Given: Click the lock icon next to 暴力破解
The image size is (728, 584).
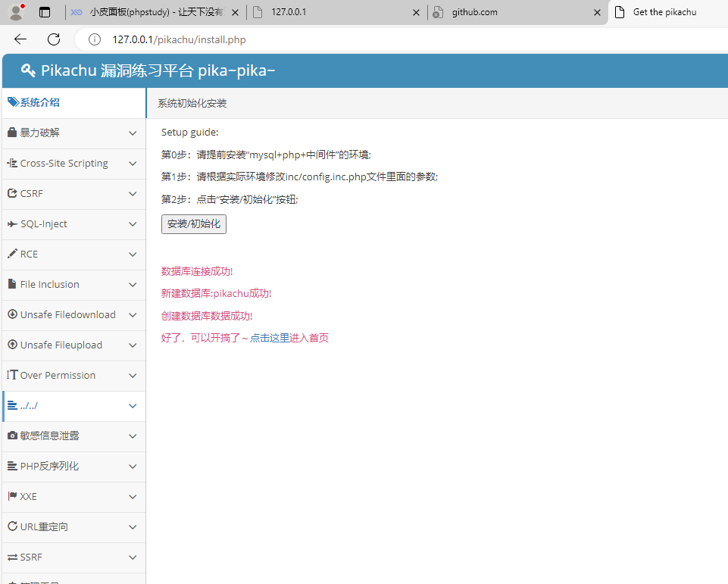Looking at the screenshot, I should point(13,133).
